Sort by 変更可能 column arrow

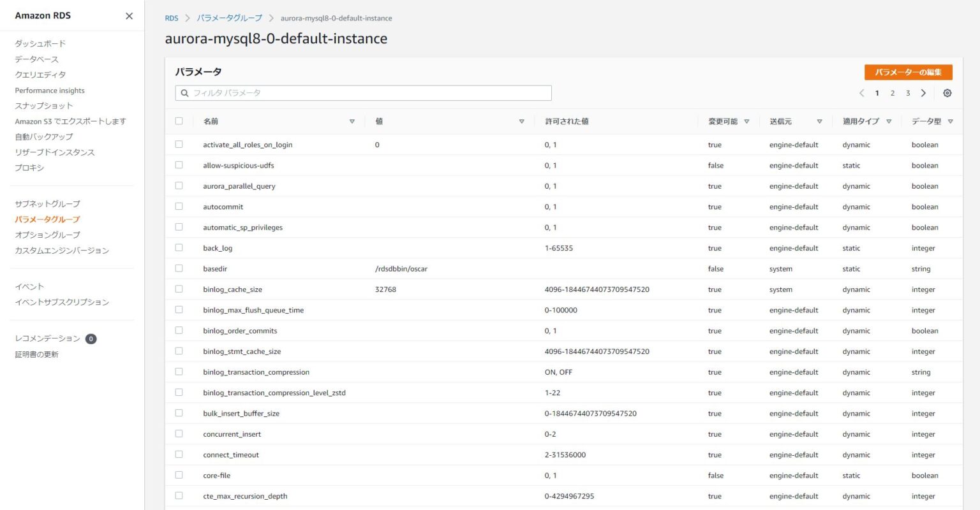pos(746,121)
